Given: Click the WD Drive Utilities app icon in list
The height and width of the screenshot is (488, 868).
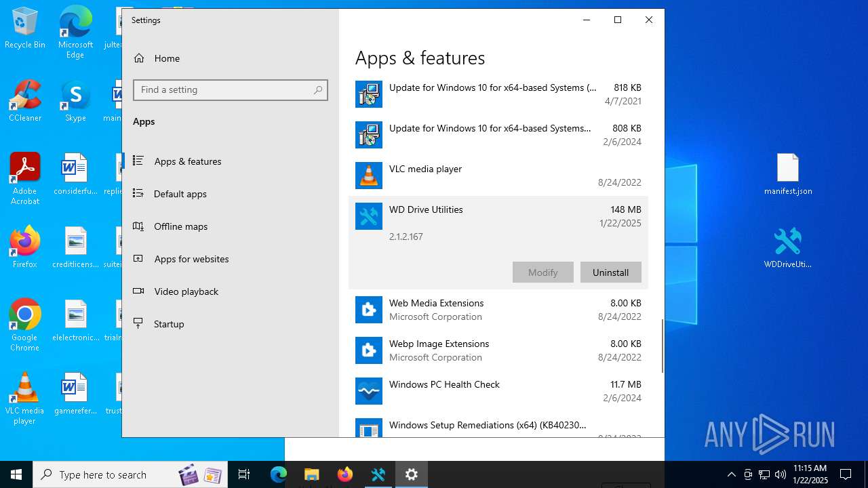Looking at the screenshot, I should (369, 216).
